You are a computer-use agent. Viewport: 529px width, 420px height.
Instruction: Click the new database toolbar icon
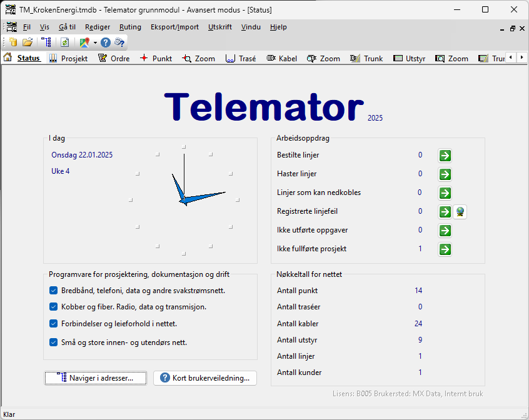tap(13, 42)
